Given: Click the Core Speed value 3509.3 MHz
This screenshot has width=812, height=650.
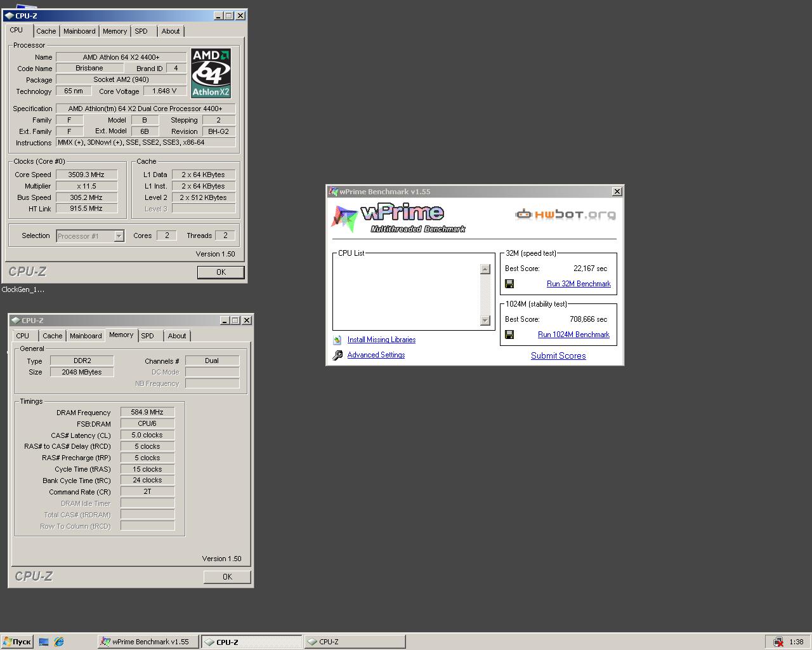Looking at the screenshot, I should click(87, 175).
